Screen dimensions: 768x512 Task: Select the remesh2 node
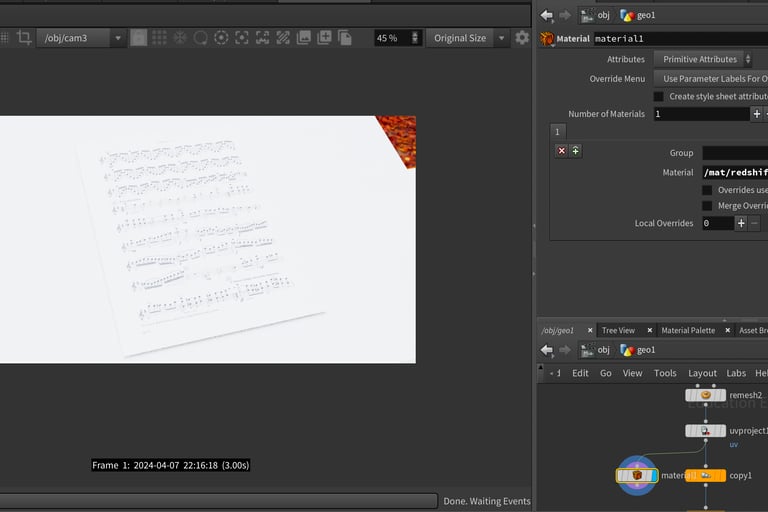pos(705,395)
